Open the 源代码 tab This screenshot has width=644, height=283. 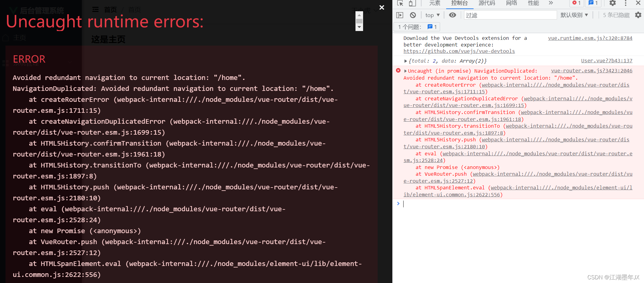point(487,3)
